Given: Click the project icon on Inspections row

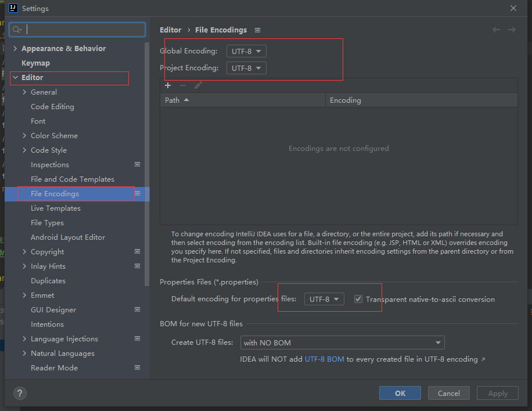Looking at the screenshot, I should (138, 164).
